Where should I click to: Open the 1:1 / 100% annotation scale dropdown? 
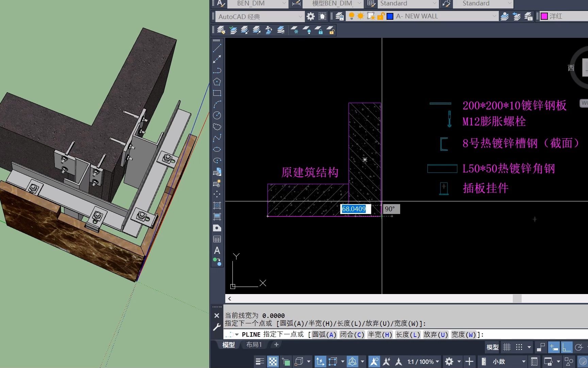click(x=424, y=362)
